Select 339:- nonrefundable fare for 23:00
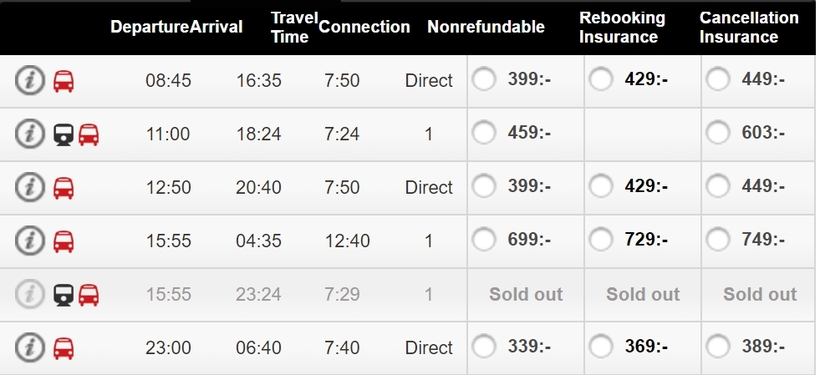The height and width of the screenshot is (375, 820). [x=484, y=346]
